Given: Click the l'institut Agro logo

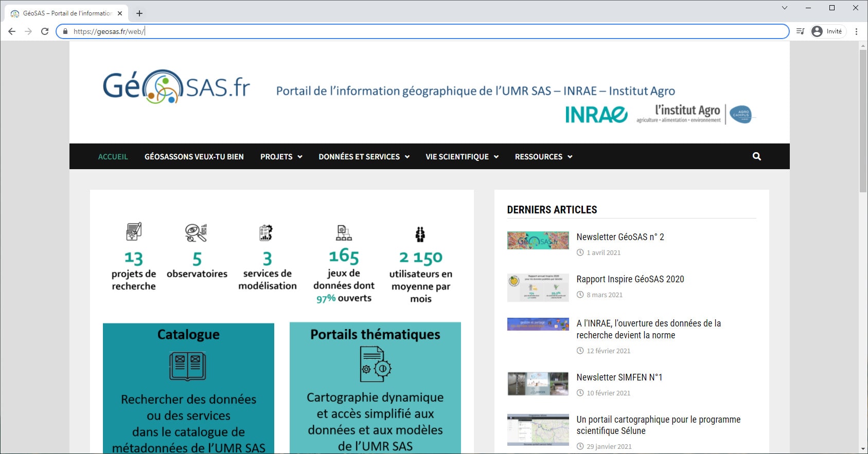Looking at the screenshot, I should 696,114.
